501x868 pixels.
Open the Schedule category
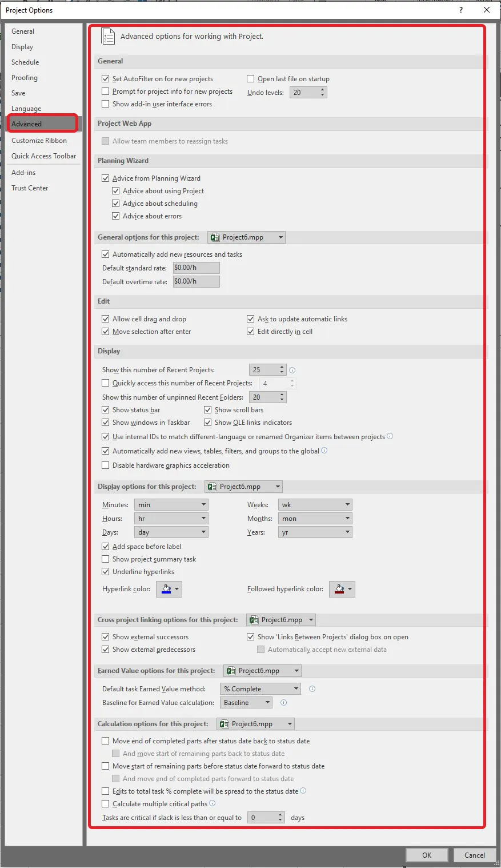pyautogui.click(x=43, y=62)
